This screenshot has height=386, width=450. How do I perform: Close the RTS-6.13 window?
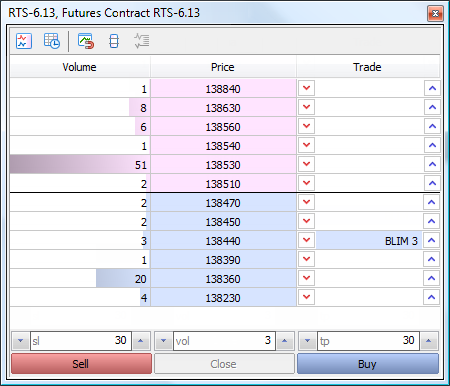pyautogui.click(x=435, y=13)
